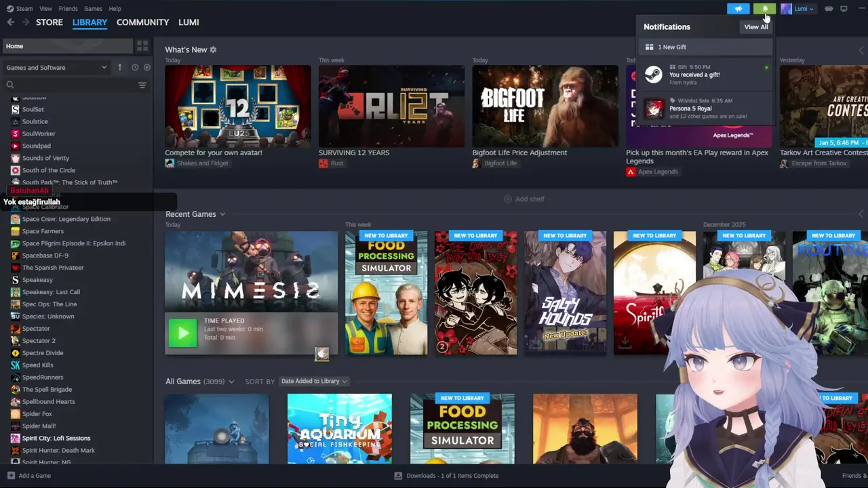This screenshot has height=488, width=868.
Task: Expand the Recent Games chevron
Action: (x=222, y=214)
